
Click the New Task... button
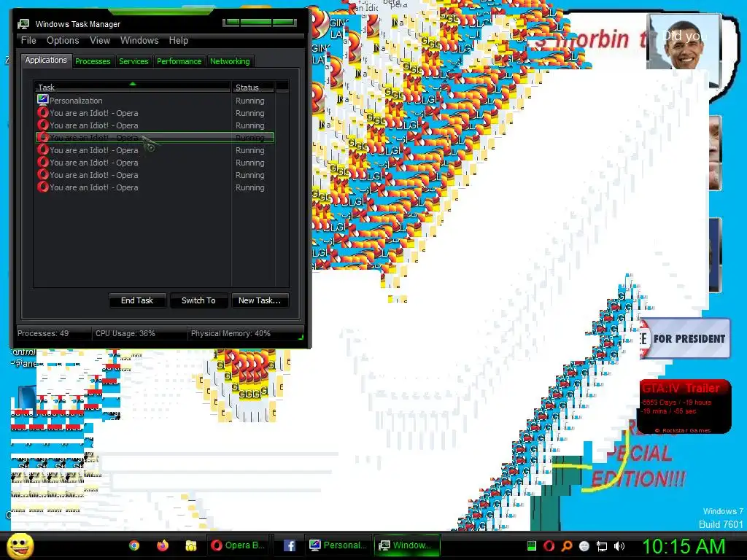pos(260,300)
